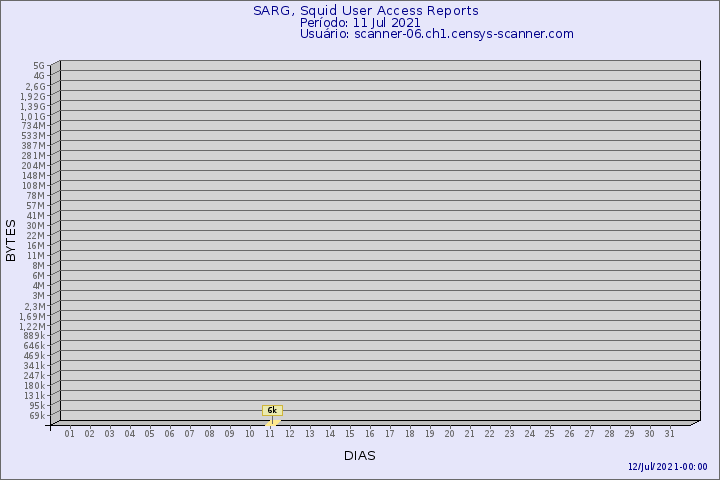720x480 pixels.
Task: Click the 'DIAS' x-axis title
Action: (x=360, y=456)
